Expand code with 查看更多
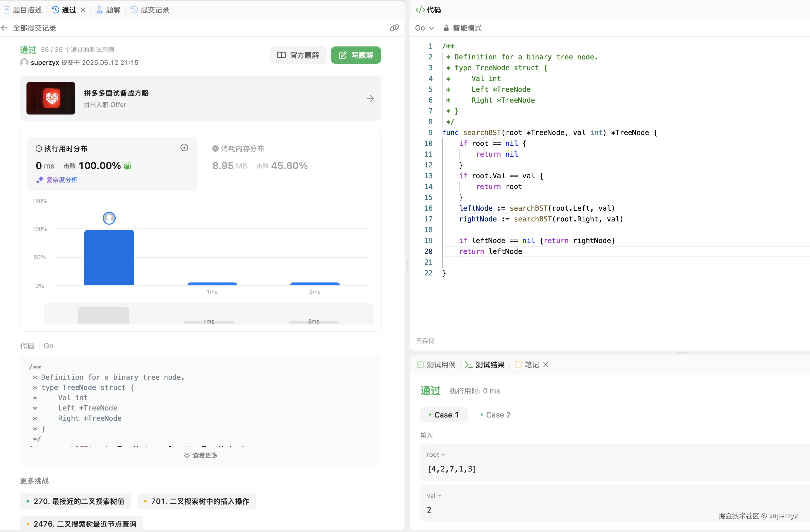Screen dimensions: 810x532 [x=201, y=455]
